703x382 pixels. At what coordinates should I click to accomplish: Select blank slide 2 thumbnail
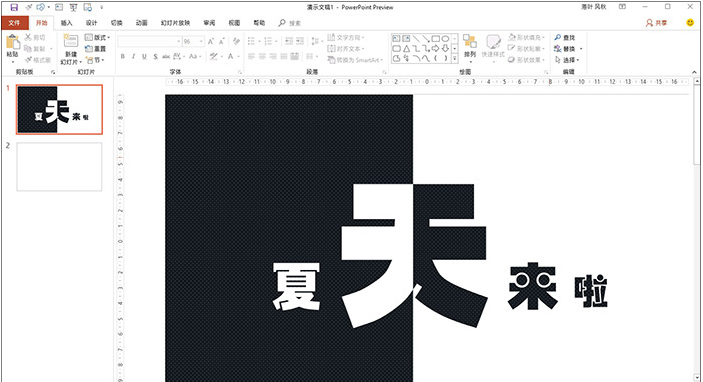click(59, 167)
